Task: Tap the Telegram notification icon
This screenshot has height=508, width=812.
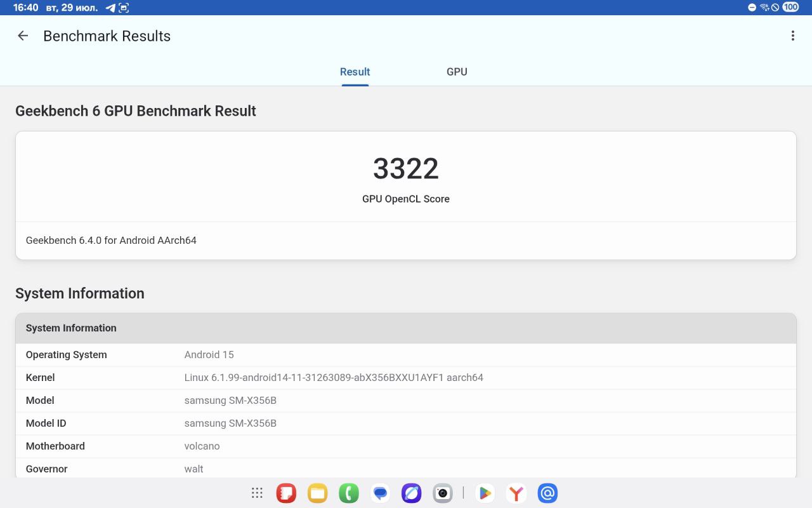Action: 109,7
